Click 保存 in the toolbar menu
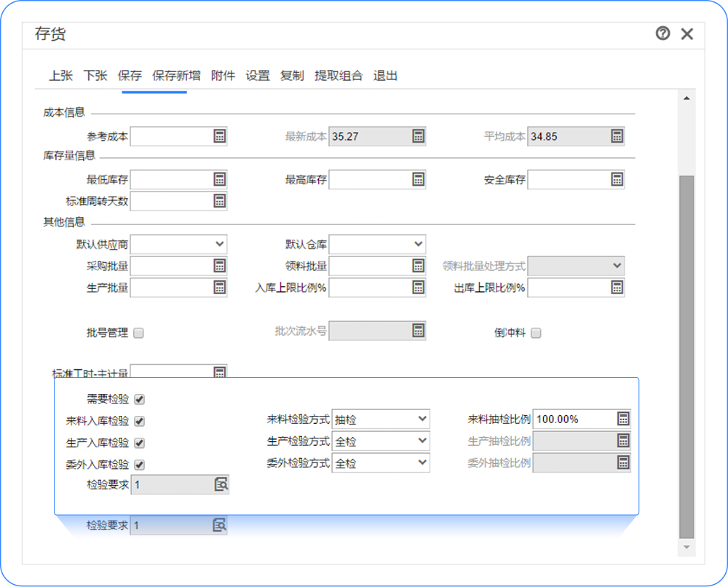 coord(130,76)
